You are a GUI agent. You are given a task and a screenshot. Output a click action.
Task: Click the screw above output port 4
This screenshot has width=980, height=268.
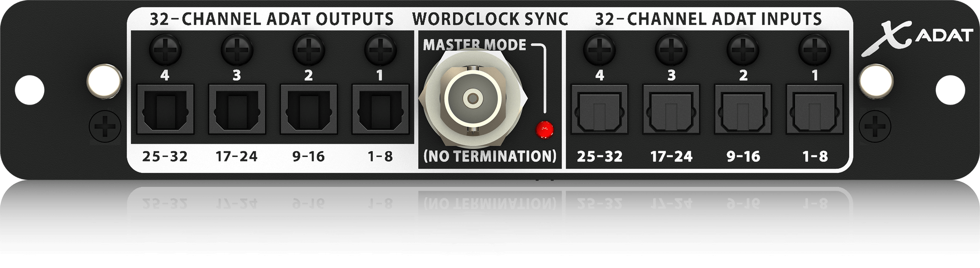click(x=165, y=49)
